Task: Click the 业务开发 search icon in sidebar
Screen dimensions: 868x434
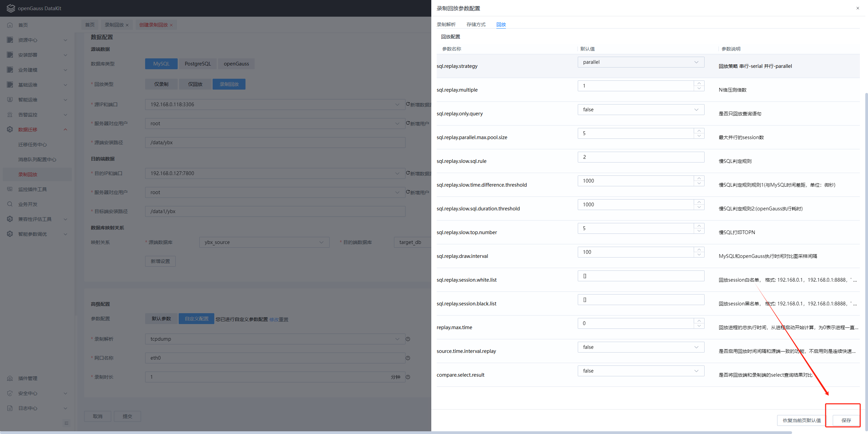Action: [10, 204]
